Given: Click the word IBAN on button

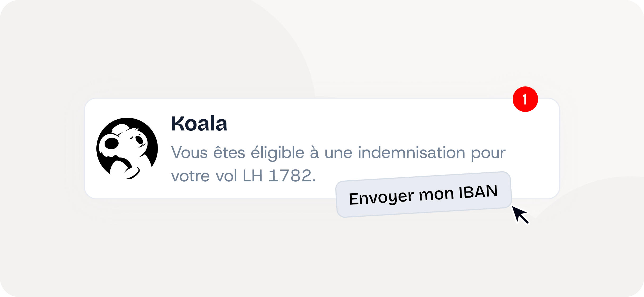Looking at the screenshot, I should point(478,192).
